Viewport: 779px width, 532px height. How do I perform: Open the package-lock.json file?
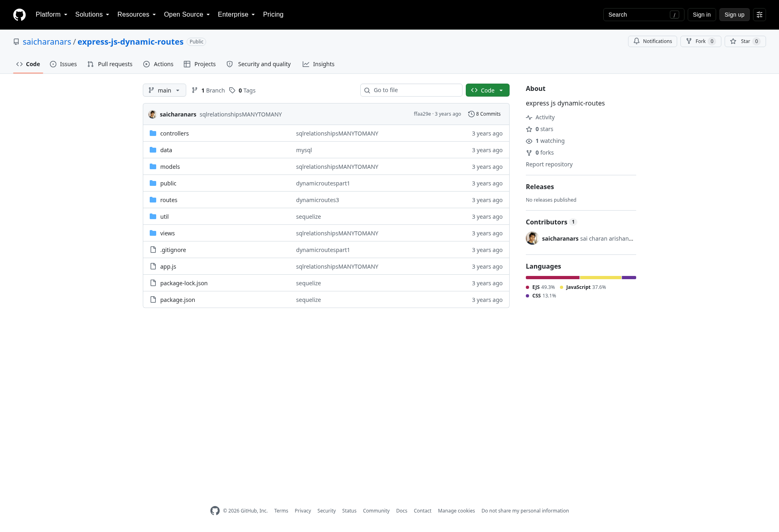184,283
